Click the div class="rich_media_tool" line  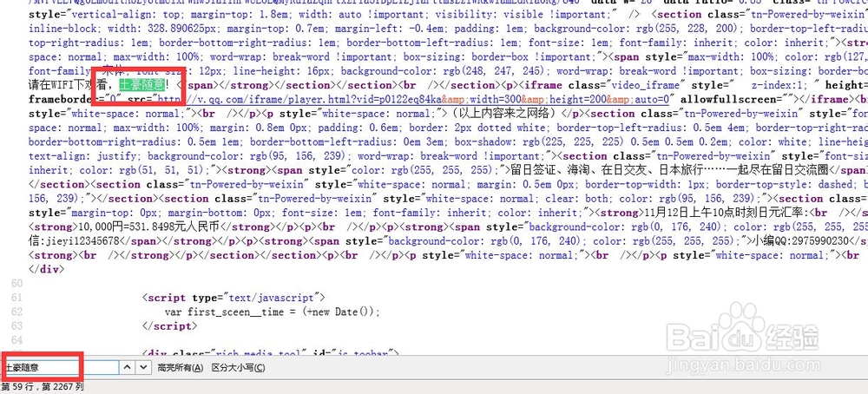pyautogui.click(x=270, y=352)
